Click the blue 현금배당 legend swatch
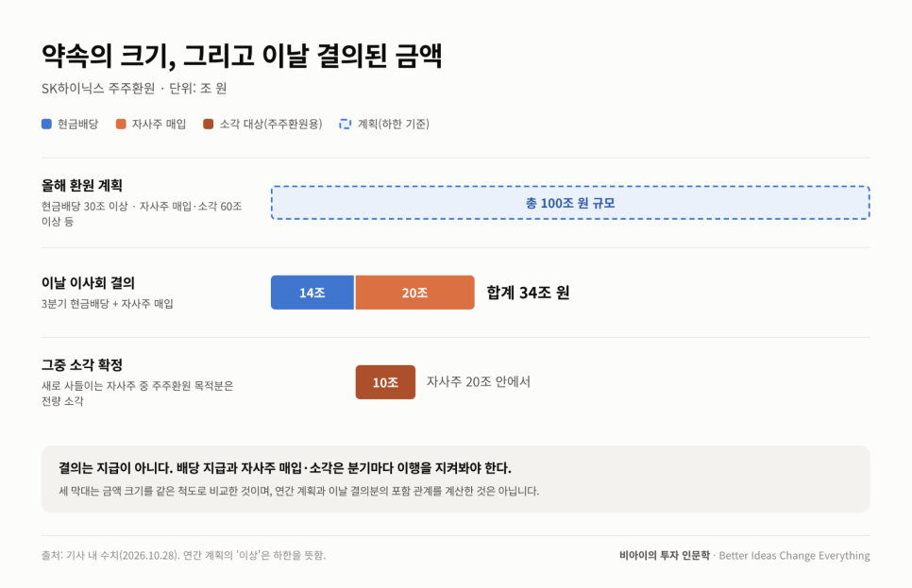 tap(46, 124)
